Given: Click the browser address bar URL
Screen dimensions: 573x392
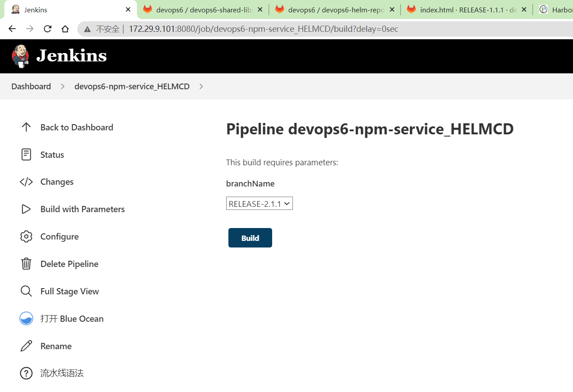Looking at the screenshot, I should [263, 29].
